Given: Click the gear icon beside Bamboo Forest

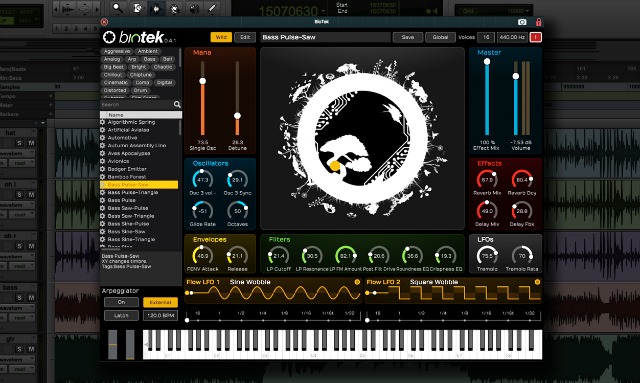Looking at the screenshot, I should coord(103,177).
